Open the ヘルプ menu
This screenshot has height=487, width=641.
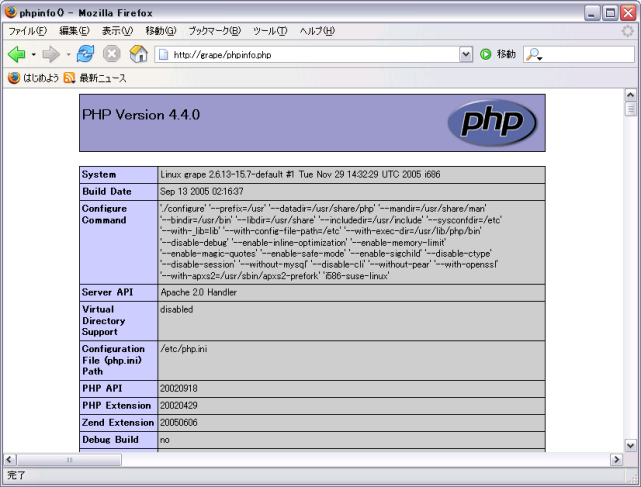(x=317, y=31)
